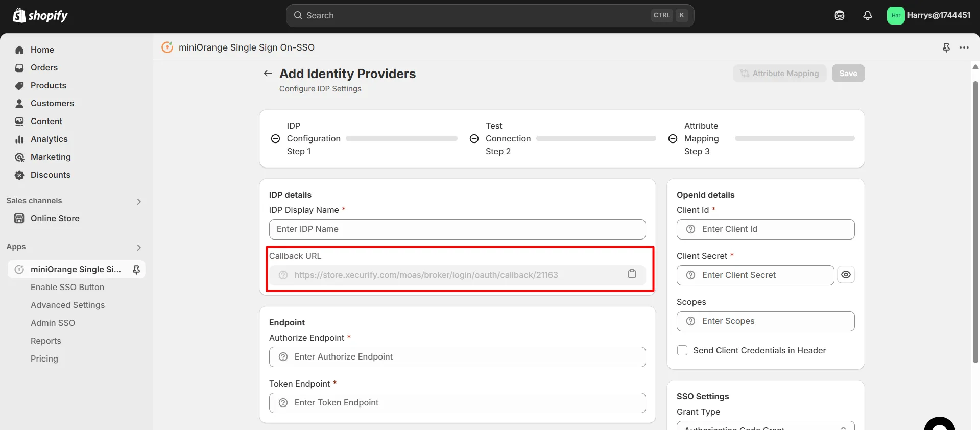This screenshot has width=980, height=430.
Task: Expand Apps section chevron
Action: [139, 247]
